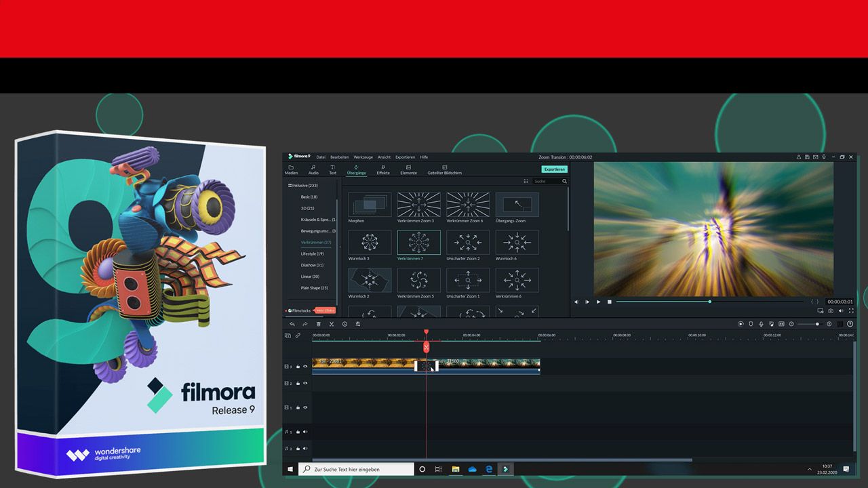Click the grid view icon beside search
Image resolution: width=868 pixels, height=488 pixels.
click(x=526, y=182)
